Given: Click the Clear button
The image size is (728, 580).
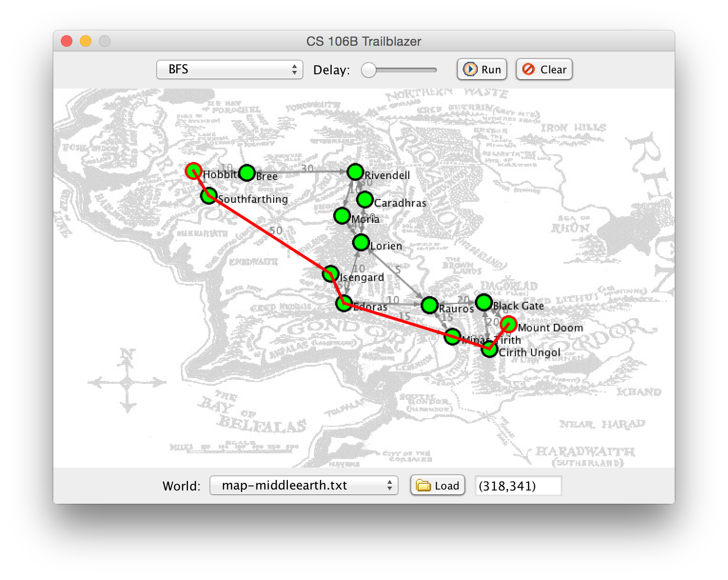Looking at the screenshot, I should [x=544, y=70].
